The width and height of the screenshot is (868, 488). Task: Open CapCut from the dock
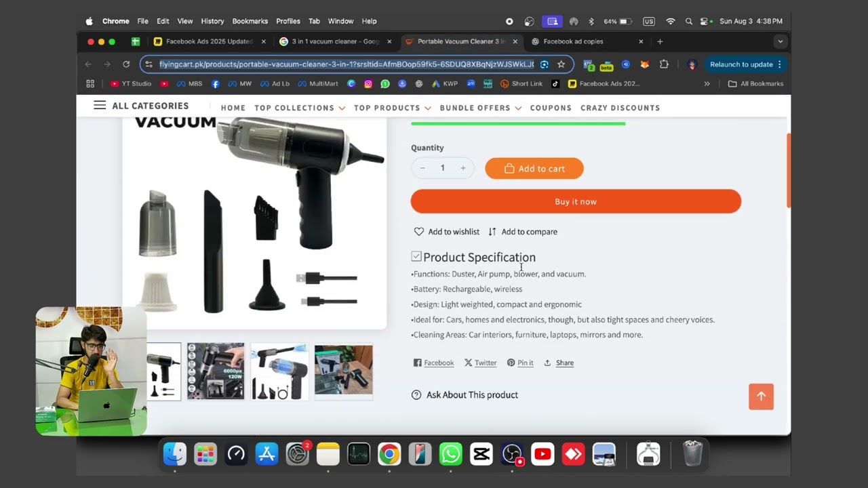pyautogui.click(x=481, y=454)
